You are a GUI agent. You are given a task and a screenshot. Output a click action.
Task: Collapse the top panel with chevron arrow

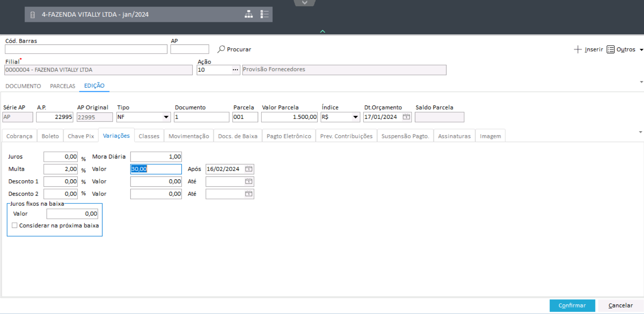pos(322,32)
